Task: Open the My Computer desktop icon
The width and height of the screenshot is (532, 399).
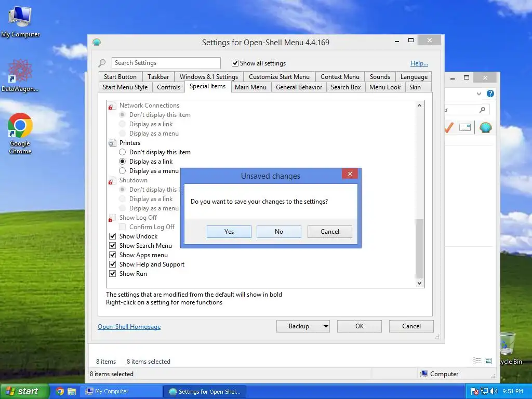Action: pos(20,21)
